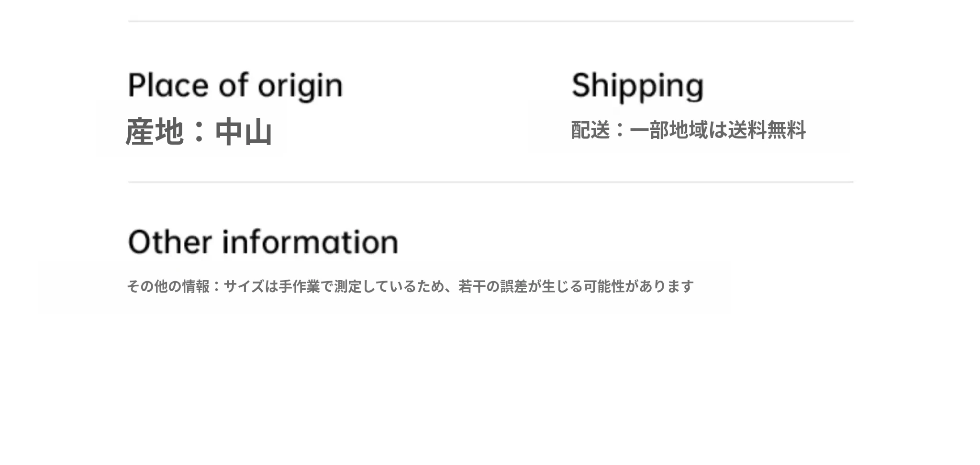
Task: Click the word "information" in the heading
Action: pyautogui.click(x=310, y=242)
